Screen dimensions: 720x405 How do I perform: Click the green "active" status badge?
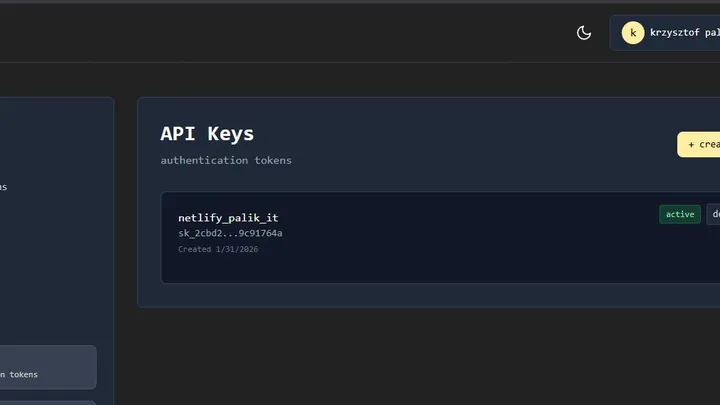pyautogui.click(x=680, y=214)
